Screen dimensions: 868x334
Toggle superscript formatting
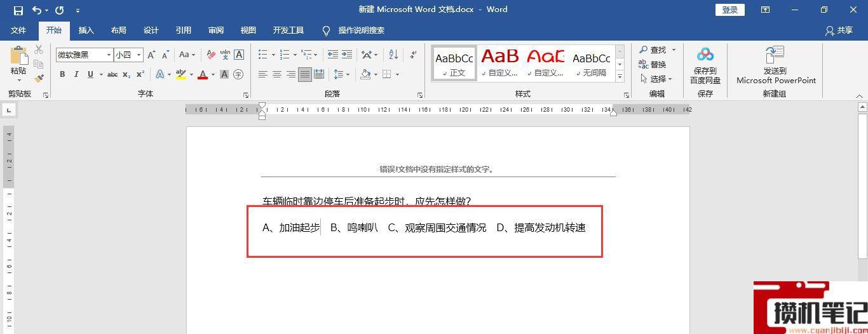(x=140, y=74)
